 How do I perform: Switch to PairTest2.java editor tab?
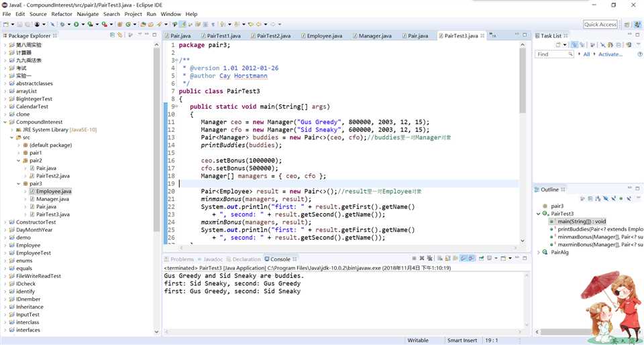click(270, 36)
